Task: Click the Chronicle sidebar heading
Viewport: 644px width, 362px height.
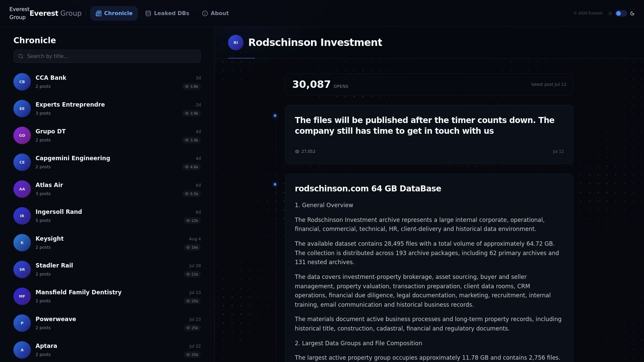Action: 35,41
